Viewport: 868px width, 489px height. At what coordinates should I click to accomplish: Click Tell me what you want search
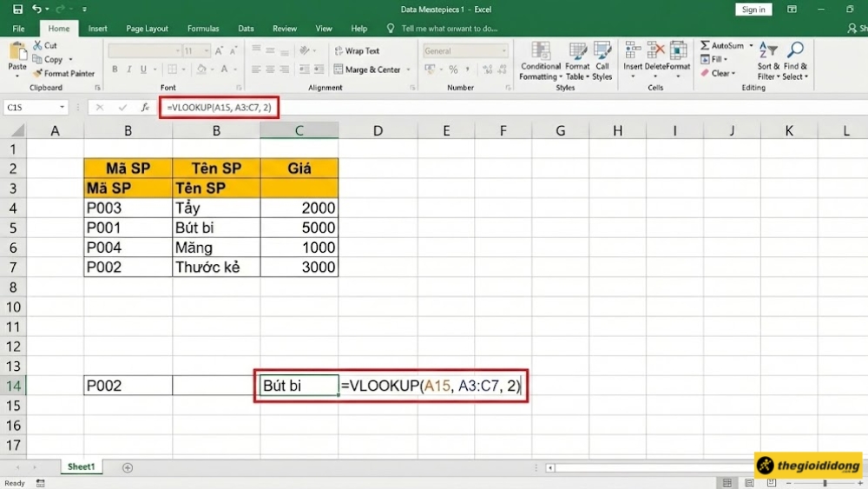[449, 29]
